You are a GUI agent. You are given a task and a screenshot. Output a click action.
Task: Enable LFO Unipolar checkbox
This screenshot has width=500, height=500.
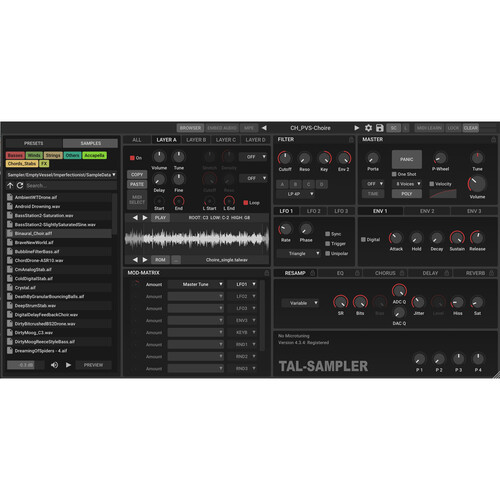[328, 254]
